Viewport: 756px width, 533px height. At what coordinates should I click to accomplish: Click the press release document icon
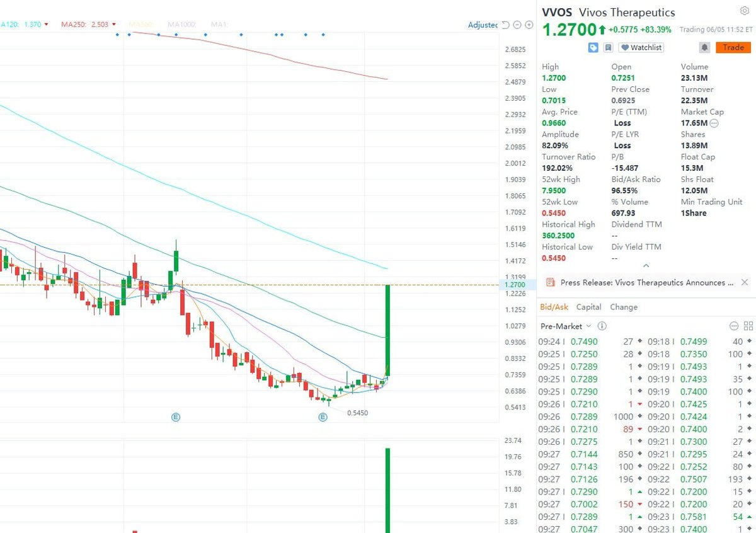click(550, 283)
